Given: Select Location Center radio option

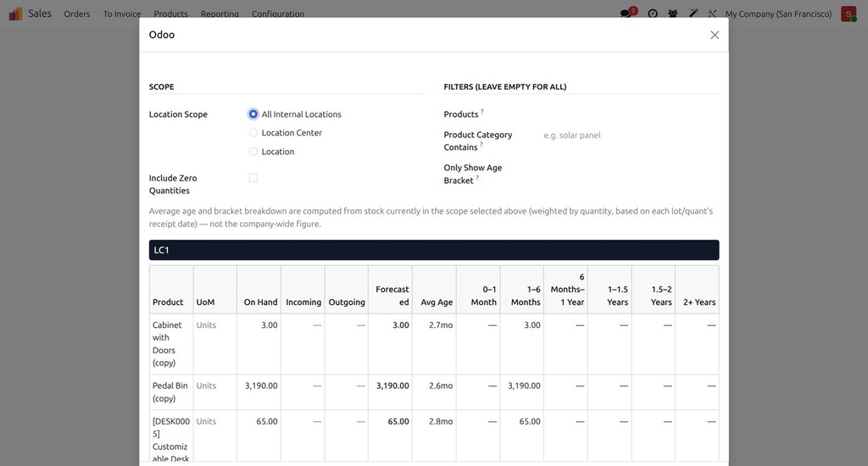Looking at the screenshot, I should click(x=253, y=133).
